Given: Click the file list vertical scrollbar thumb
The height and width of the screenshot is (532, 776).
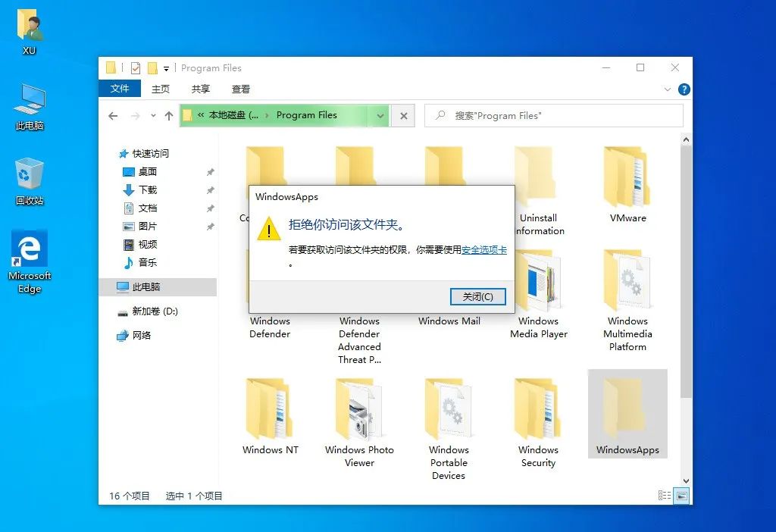Looking at the screenshot, I should (x=686, y=271).
